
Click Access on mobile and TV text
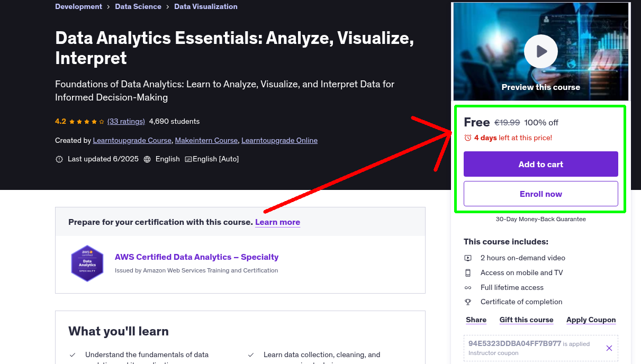(521, 273)
